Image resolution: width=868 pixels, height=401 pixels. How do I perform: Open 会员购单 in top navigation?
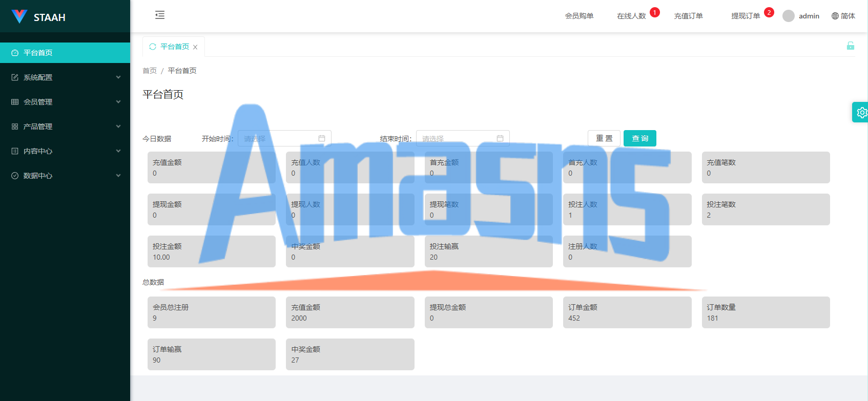point(579,16)
